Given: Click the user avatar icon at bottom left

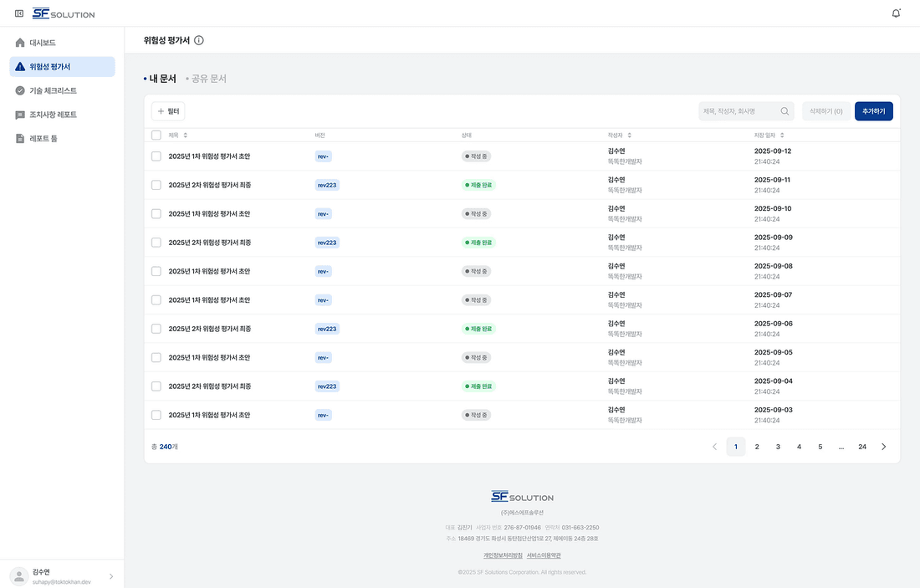Looking at the screenshot, I should (19, 576).
